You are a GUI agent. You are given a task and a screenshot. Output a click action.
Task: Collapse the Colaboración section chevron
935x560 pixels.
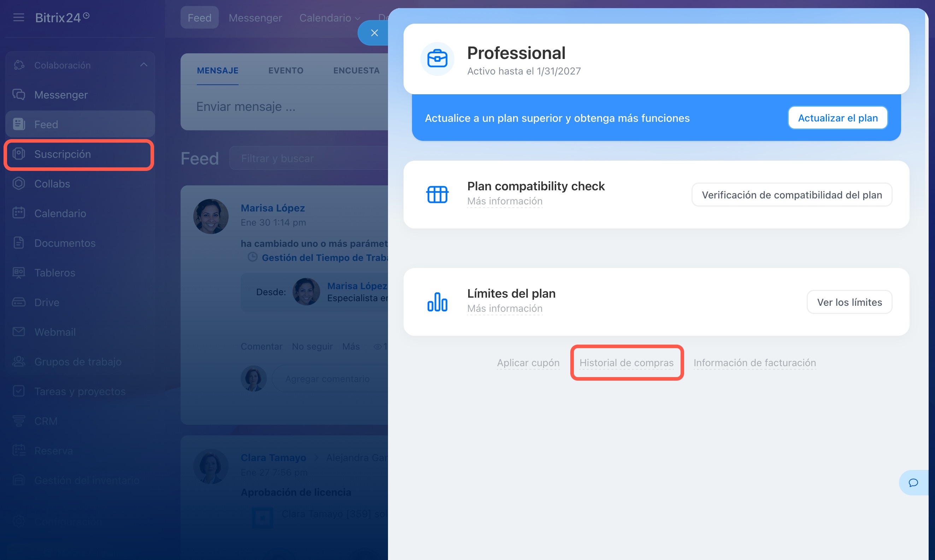pyautogui.click(x=143, y=65)
